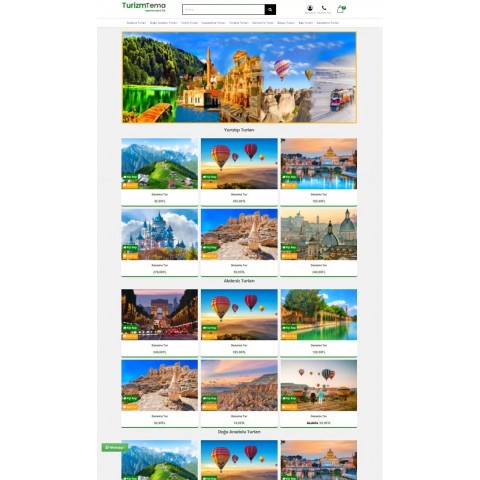The image size is (480, 480).
Task: Click the Doğu Anadolu Turları section heading
Action: (239, 432)
